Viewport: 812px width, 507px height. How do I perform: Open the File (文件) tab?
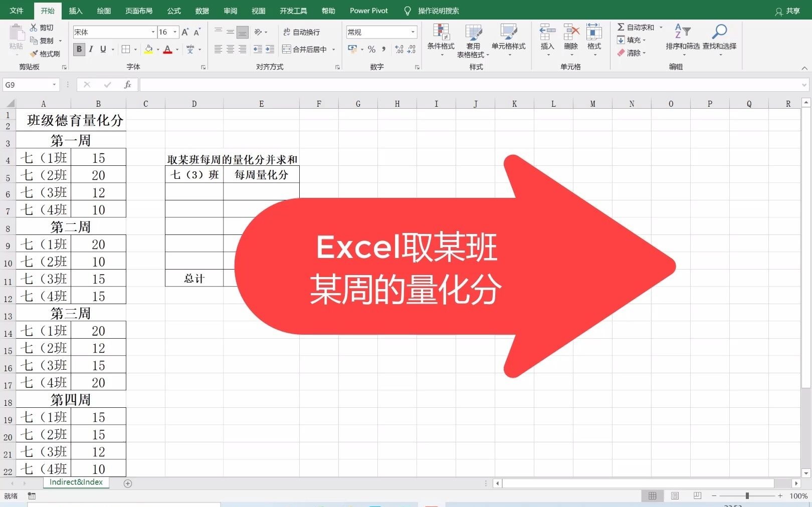pos(17,11)
